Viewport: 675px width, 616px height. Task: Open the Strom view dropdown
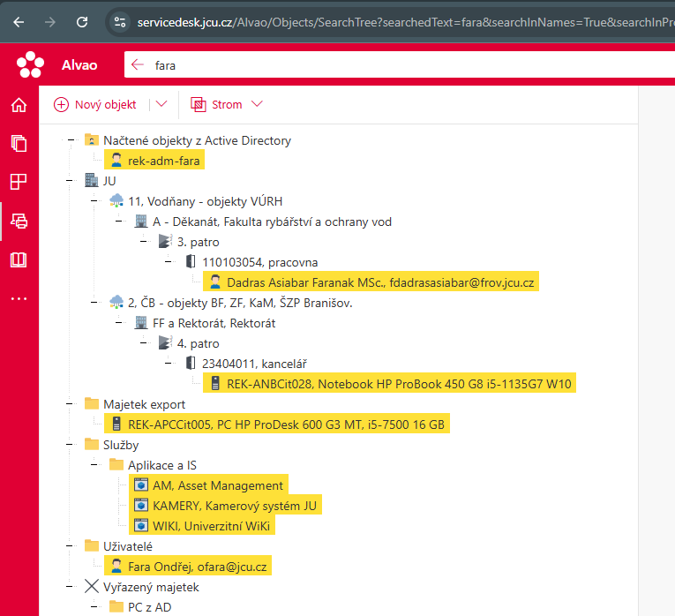tap(228, 104)
